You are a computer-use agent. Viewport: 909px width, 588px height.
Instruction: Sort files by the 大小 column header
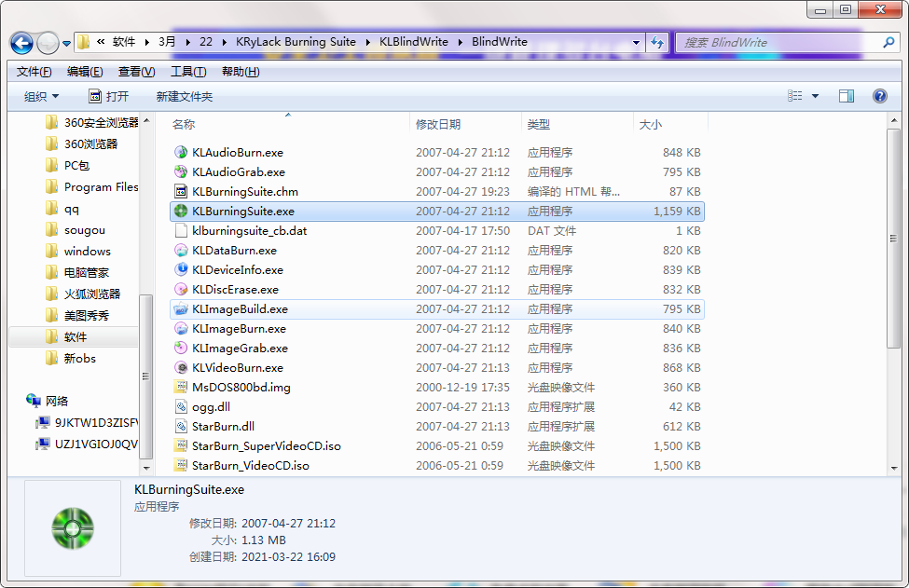pos(670,124)
